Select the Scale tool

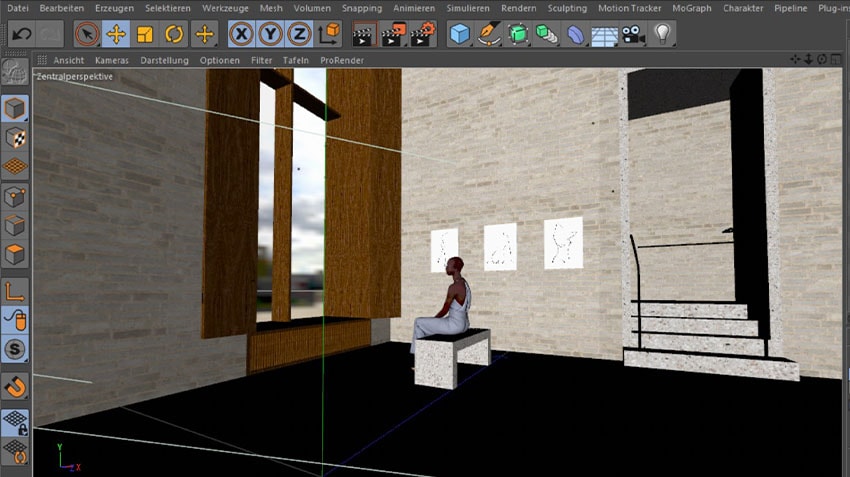point(145,34)
